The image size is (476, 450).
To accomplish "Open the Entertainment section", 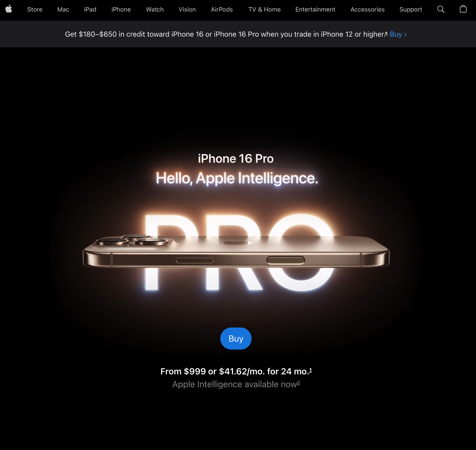I will 315,10.
